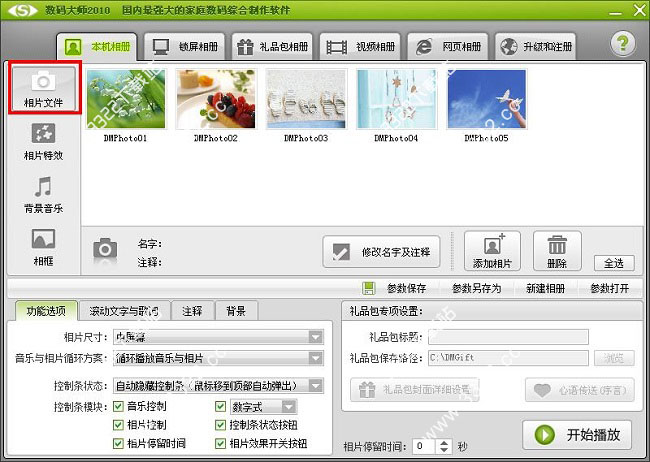The height and width of the screenshot is (462, 650).
Task: Open the 数字式 style dropdown
Action: pos(263,407)
